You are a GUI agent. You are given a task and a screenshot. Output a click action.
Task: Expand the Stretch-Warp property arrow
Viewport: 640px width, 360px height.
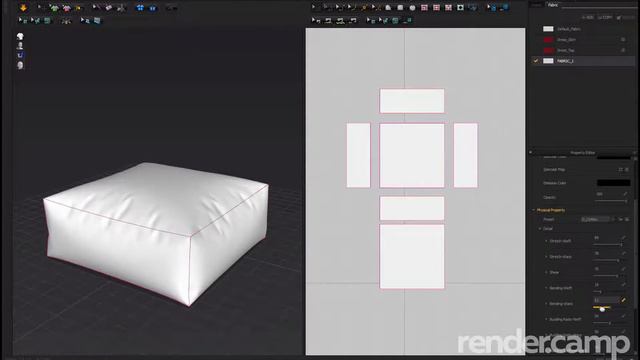tap(546, 257)
